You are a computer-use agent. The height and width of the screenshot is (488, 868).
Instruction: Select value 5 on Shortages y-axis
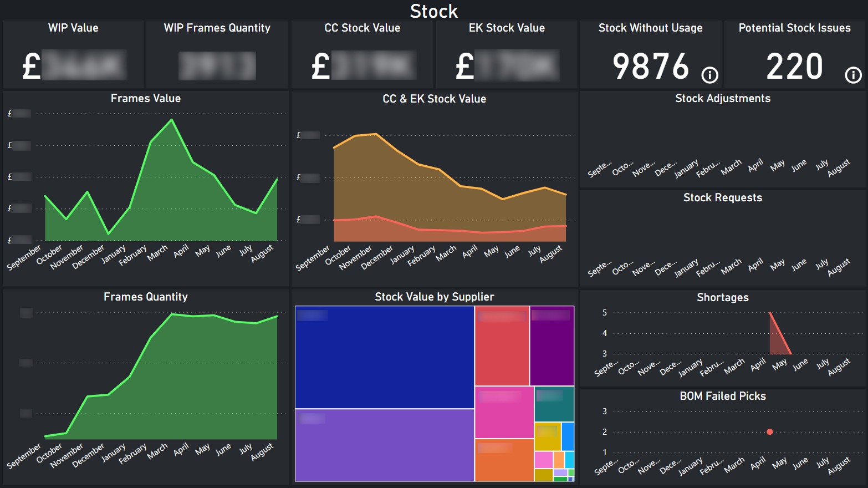(x=605, y=313)
